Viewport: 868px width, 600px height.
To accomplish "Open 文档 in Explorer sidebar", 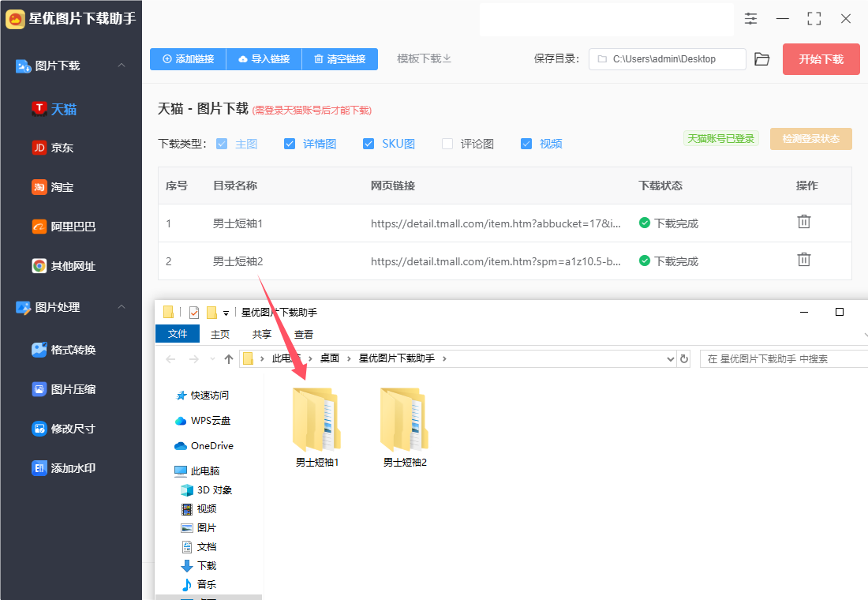I will click(199, 547).
